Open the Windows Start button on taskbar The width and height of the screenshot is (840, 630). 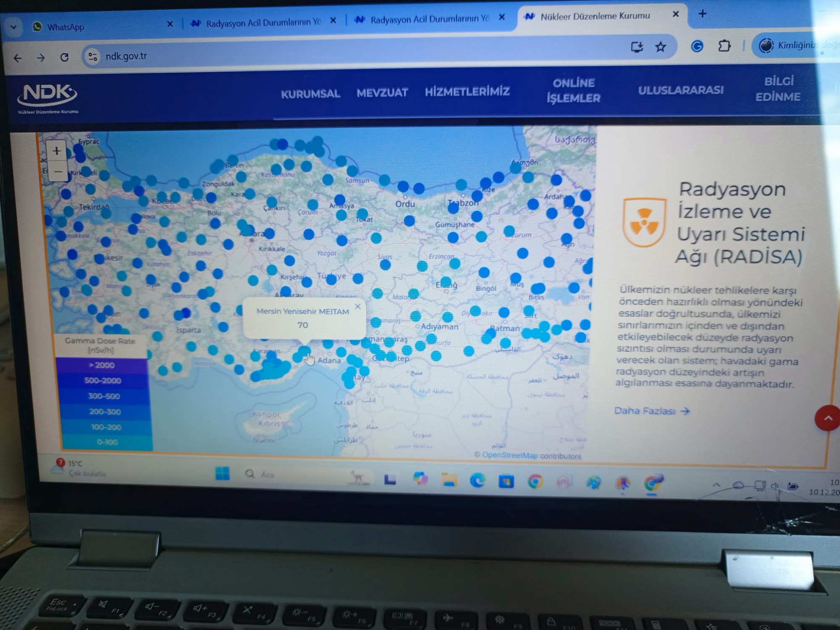(x=222, y=473)
